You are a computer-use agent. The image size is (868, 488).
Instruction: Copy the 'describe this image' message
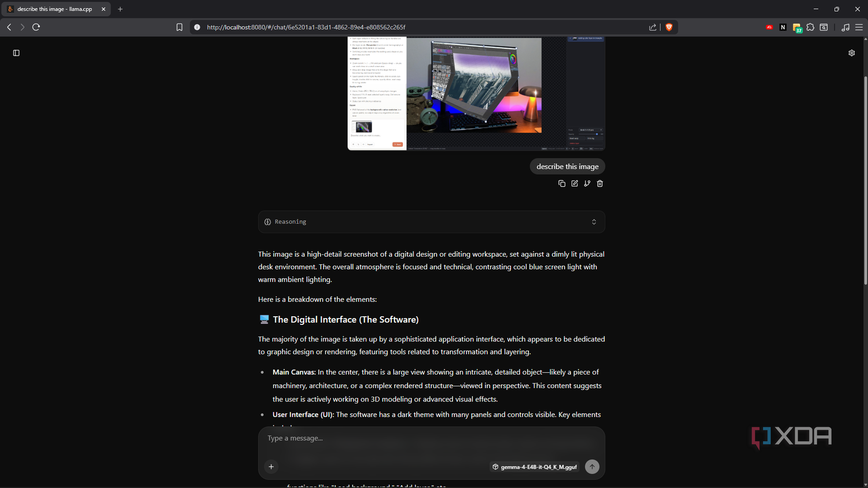pyautogui.click(x=561, y=183)
